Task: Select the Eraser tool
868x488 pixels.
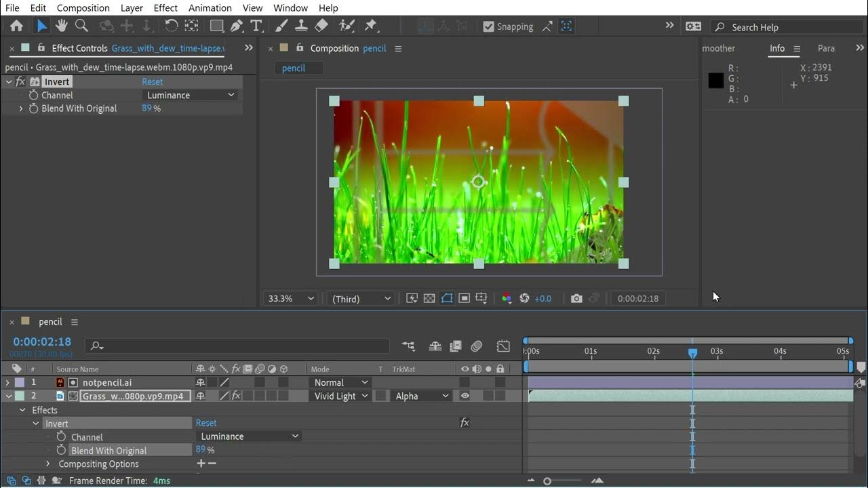Action: click(321, 26)
